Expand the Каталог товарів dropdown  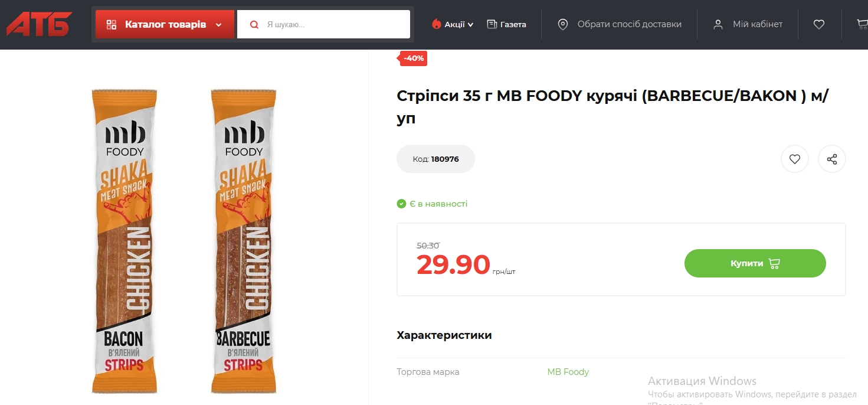(218, 25)
